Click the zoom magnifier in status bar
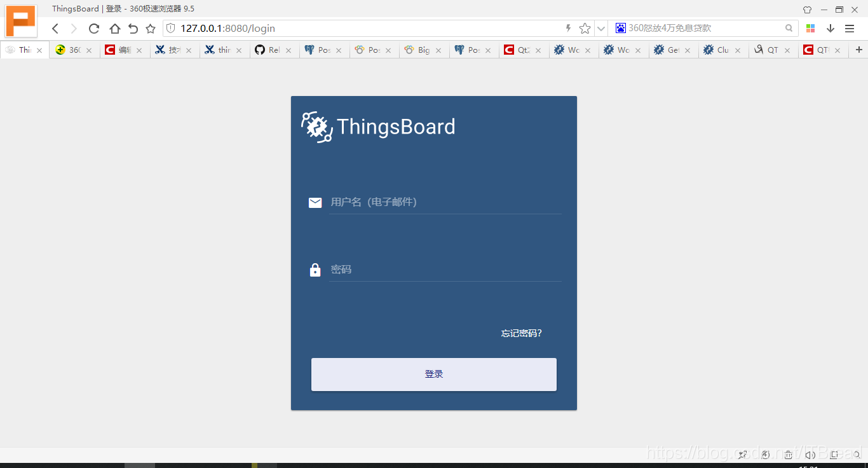Screen dimensions: 868x468 (857, 454)
